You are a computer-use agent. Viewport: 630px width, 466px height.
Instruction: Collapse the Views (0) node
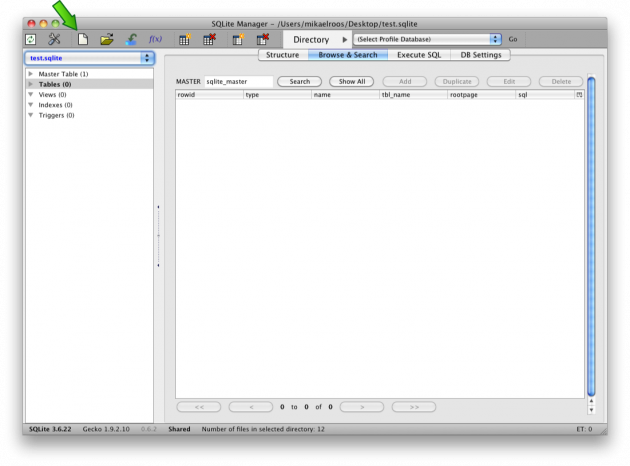[31, 94]
